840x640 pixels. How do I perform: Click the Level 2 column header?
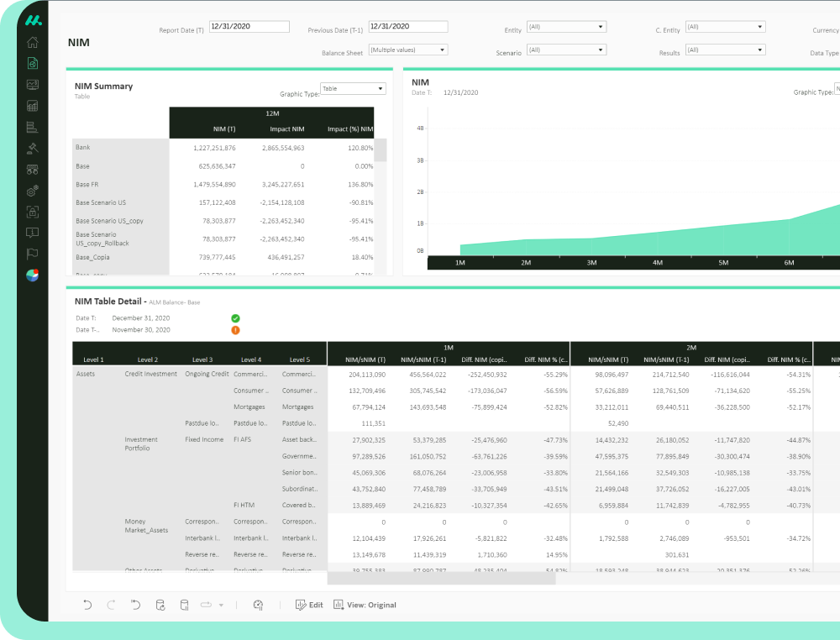point(148,359)
